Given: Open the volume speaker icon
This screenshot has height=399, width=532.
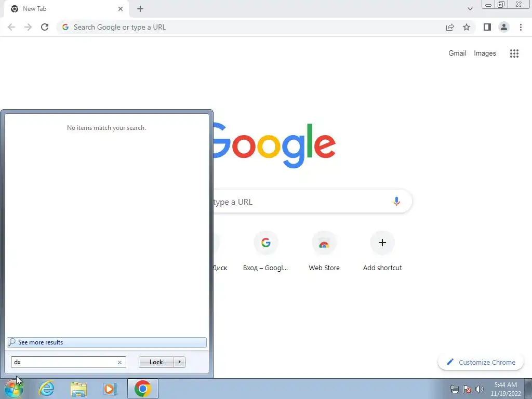Looking at the screenshot, I should click(x=480, y=389).
